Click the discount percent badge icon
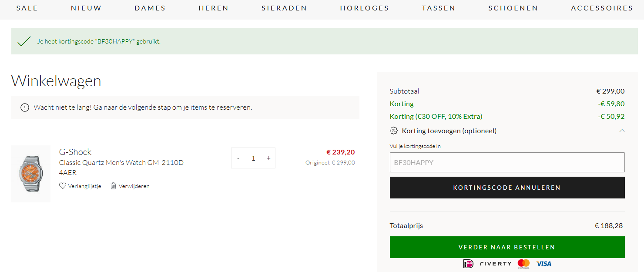The height and width of the screenshot is (272, 644). (x=394, y=131)
